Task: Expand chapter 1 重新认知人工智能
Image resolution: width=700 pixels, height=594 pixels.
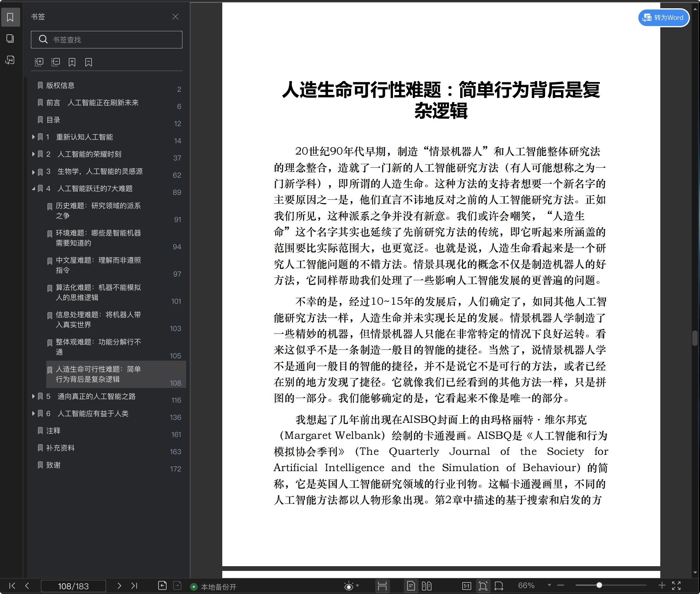Action: tap(33, 137)
